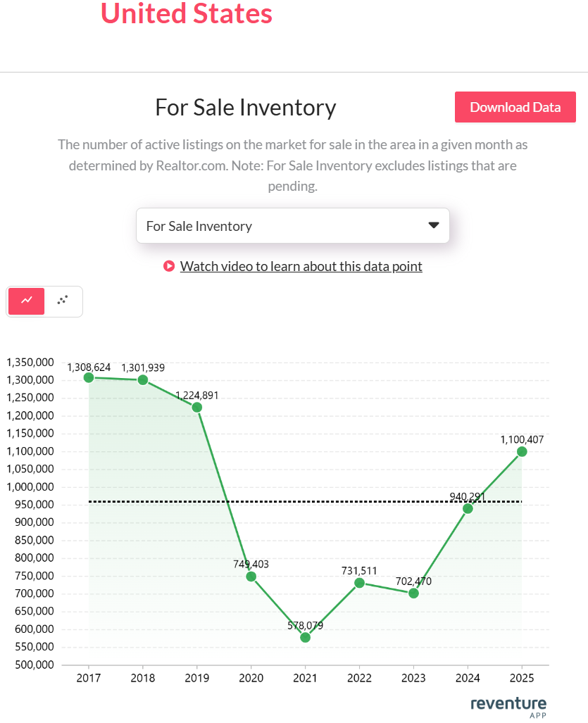The width and height of the screenshot is (588, 723).
Task: Click the 2024 data point marker
Action: pos(468,508)
